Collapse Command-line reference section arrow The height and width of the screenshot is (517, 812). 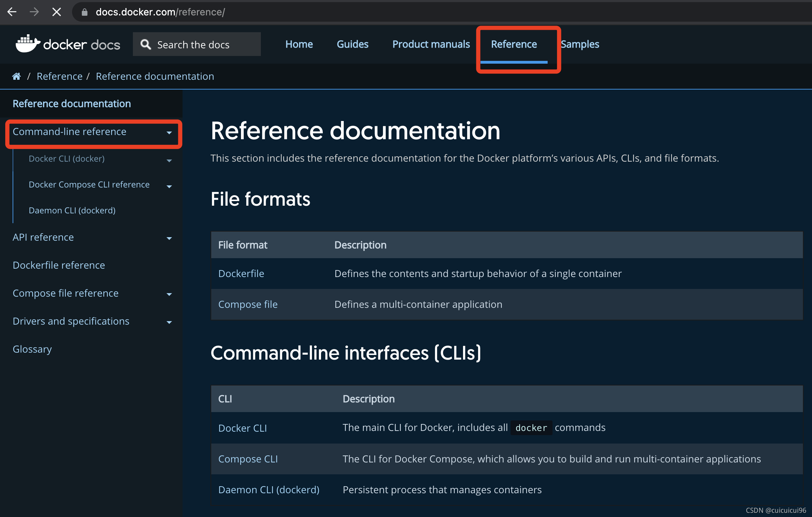[169, 133]
